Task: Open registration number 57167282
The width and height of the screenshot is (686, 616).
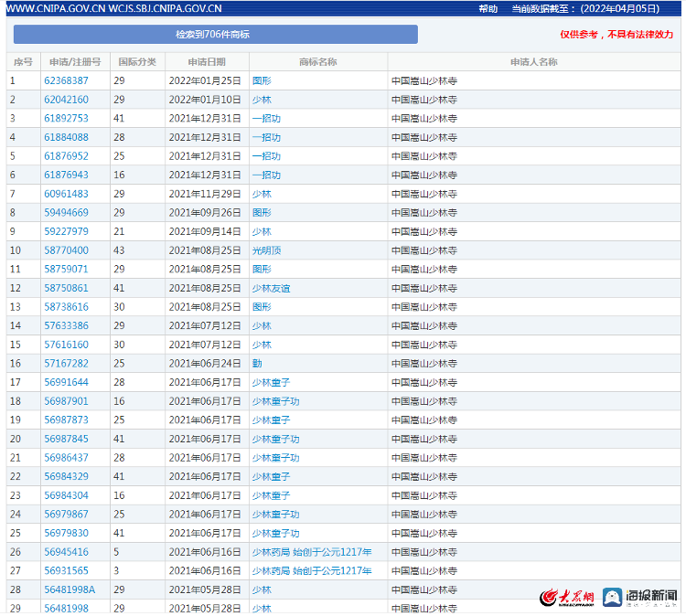Action: tap(66, 364)
